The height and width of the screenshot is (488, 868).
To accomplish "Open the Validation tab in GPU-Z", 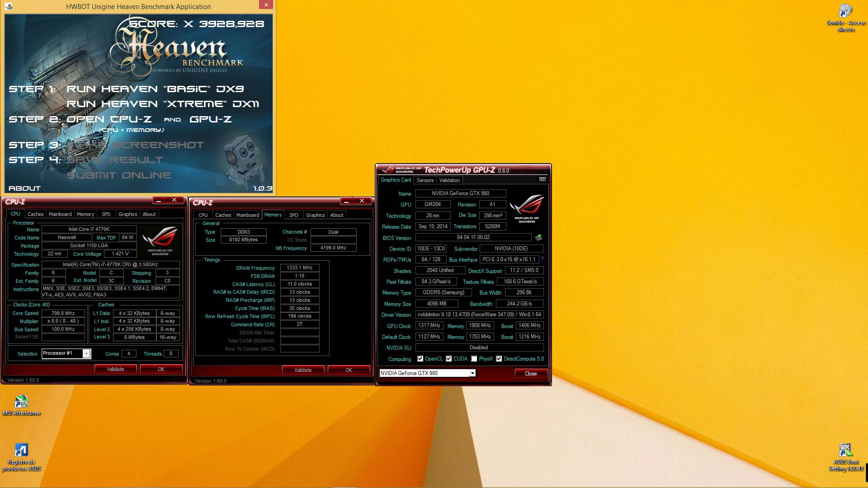I will coord(449,180).
